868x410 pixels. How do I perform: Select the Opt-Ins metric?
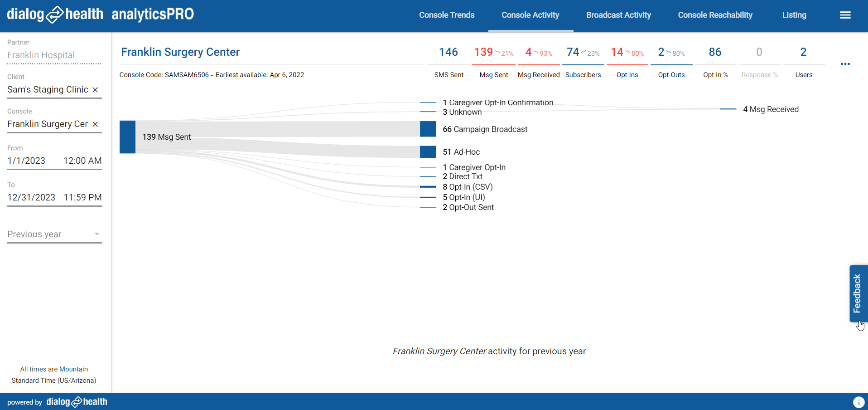coord(627,62)
